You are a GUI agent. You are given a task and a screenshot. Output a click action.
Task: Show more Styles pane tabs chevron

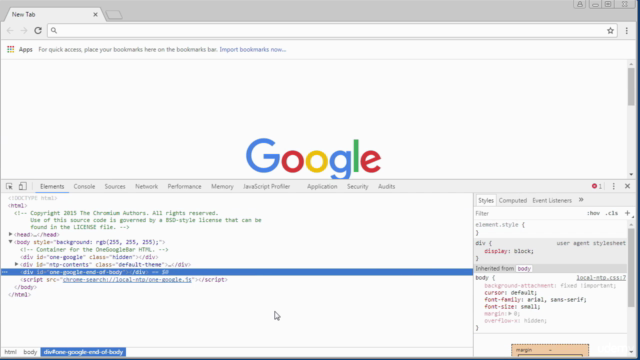pyautogui.click(x=581, y=200)
